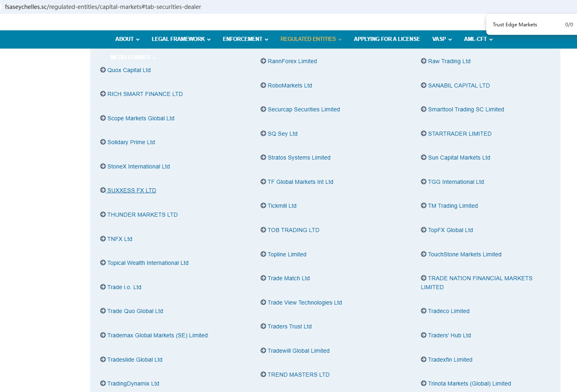Image resolution: width=577 pixels, height=392 pixels.
Task: Open the Tradewill Global Limited link
Action: point(298,351)
